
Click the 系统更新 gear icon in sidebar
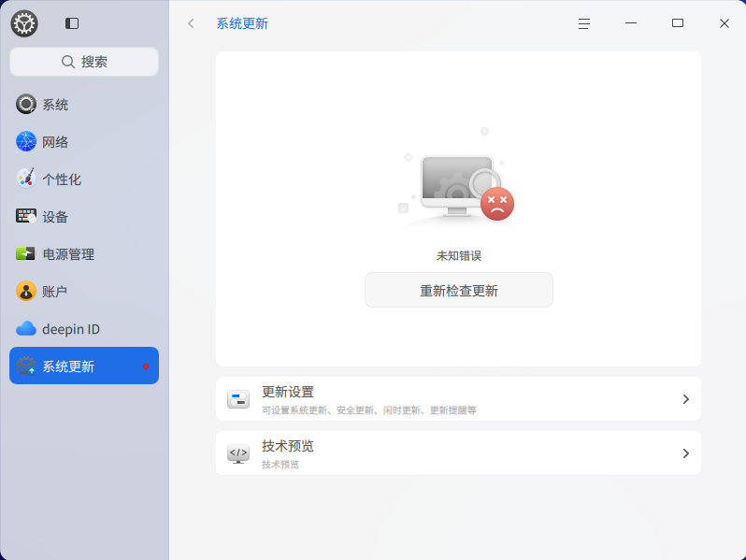click(x=25, y=366)
